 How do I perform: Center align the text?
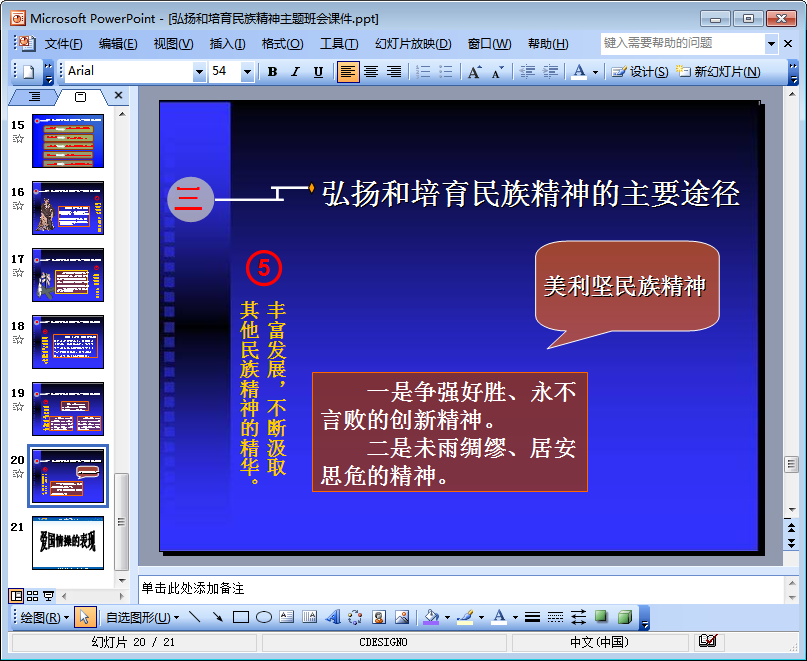[x=371, y=72]
